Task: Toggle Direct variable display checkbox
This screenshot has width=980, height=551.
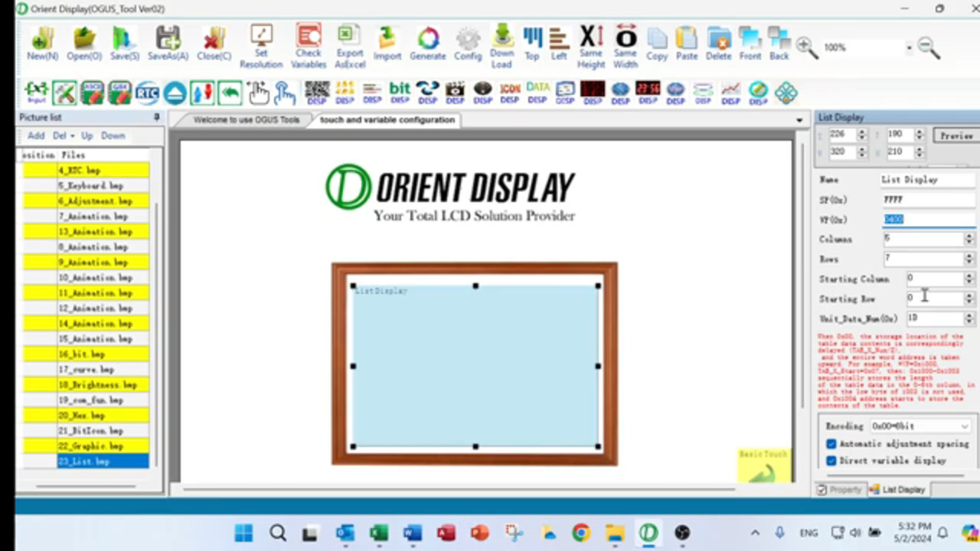Action: (x=831, y=461)
